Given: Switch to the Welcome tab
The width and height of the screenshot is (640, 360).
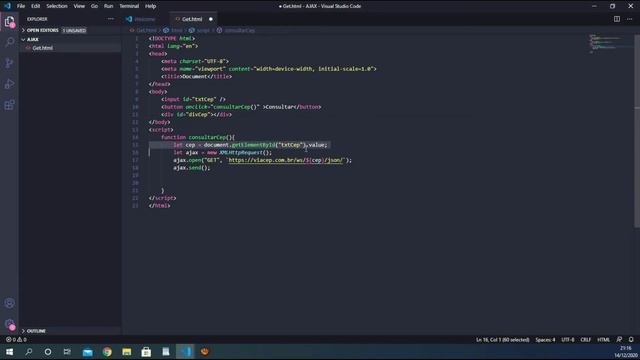Looking at the screenshot, I should pos(144,19).
